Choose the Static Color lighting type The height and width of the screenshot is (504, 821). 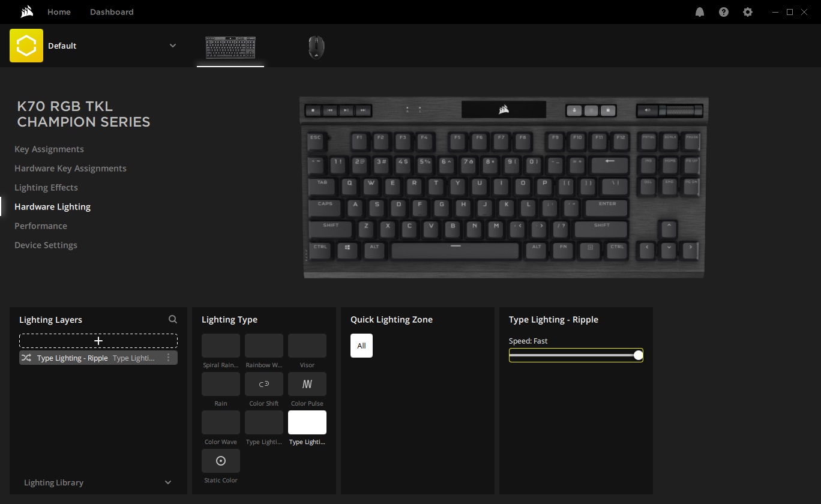pos(221,461)
